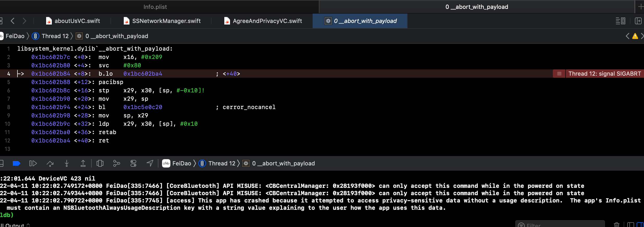Clear console with trash icon
This screenshot has height=227, width=644.
click(x=617, y=225)
